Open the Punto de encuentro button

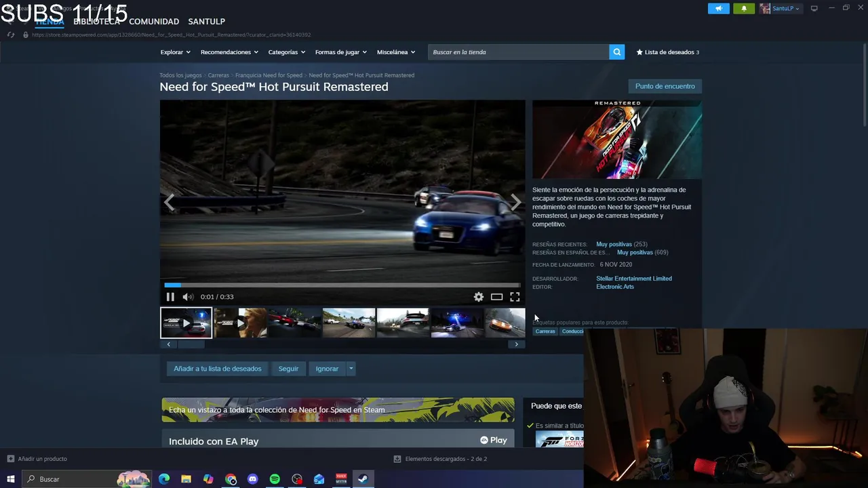tap(665, 86)
